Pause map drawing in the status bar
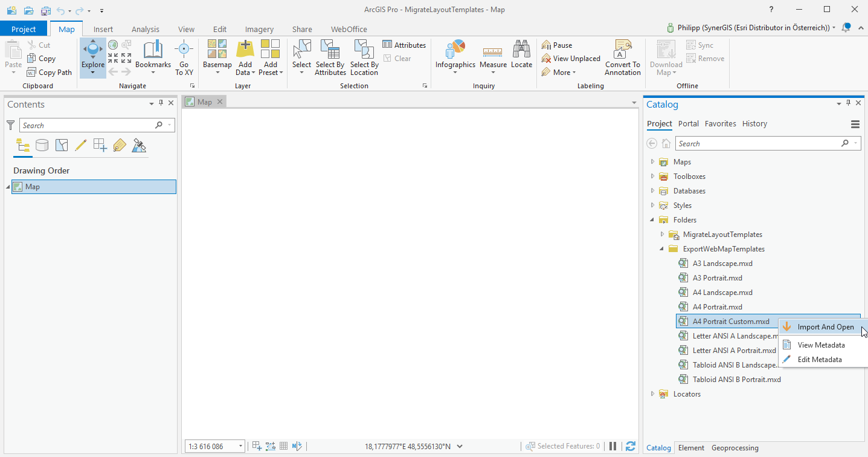The width and height of the screenshot is (868, 457). tap(612, 446)
